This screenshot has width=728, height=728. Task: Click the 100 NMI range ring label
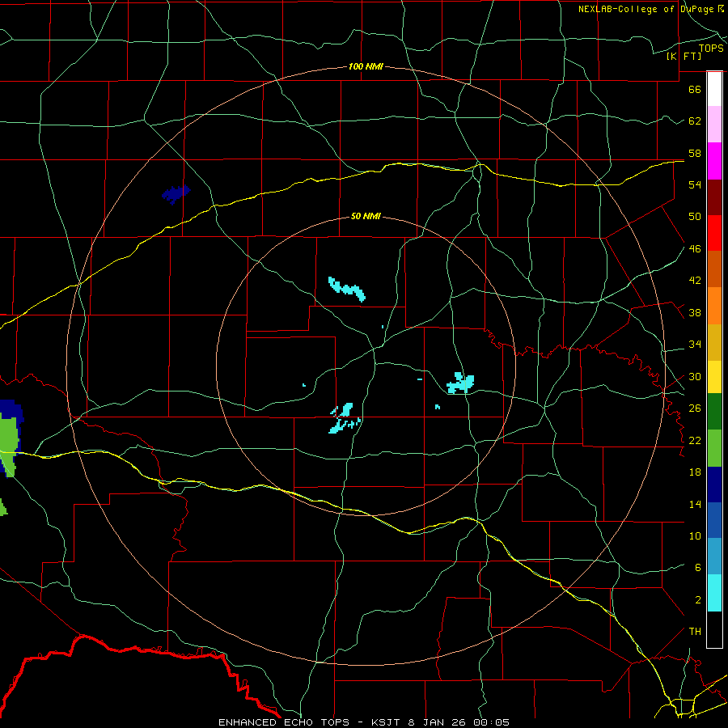pos(366,66)
